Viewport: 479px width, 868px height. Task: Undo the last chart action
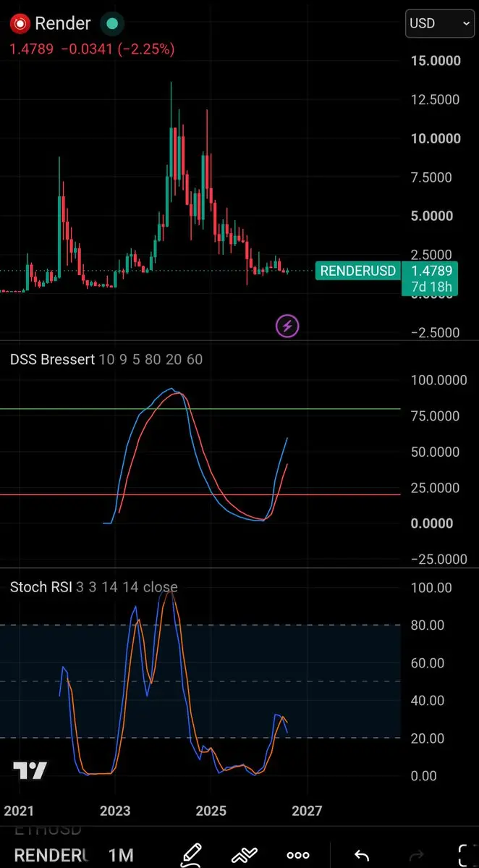click(x=362, y=855)
